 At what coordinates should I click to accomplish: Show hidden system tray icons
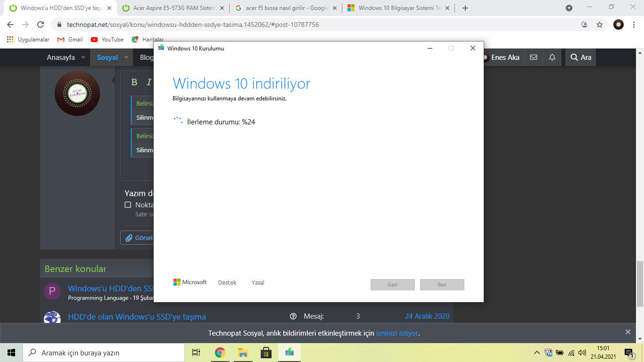(537, 353)
